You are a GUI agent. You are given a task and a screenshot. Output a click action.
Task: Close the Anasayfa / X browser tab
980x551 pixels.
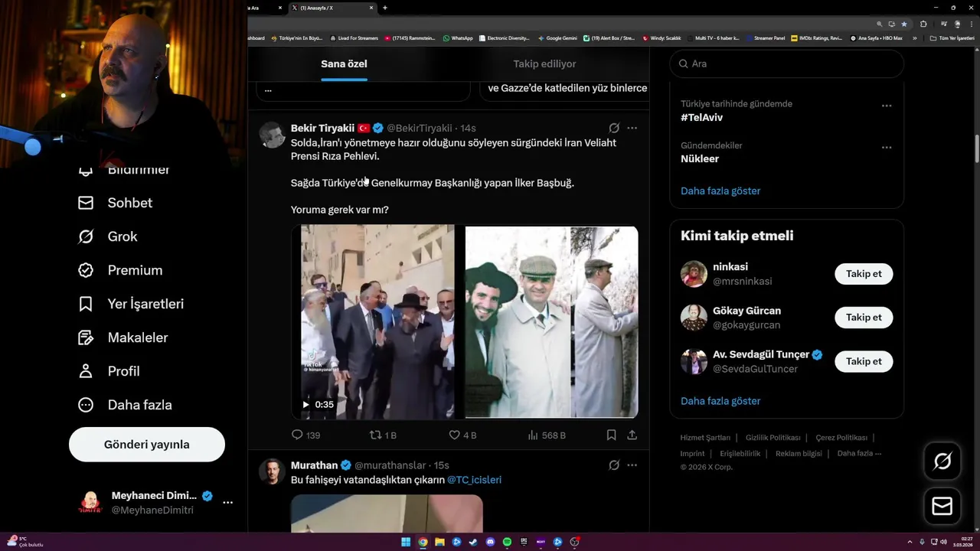371,8
